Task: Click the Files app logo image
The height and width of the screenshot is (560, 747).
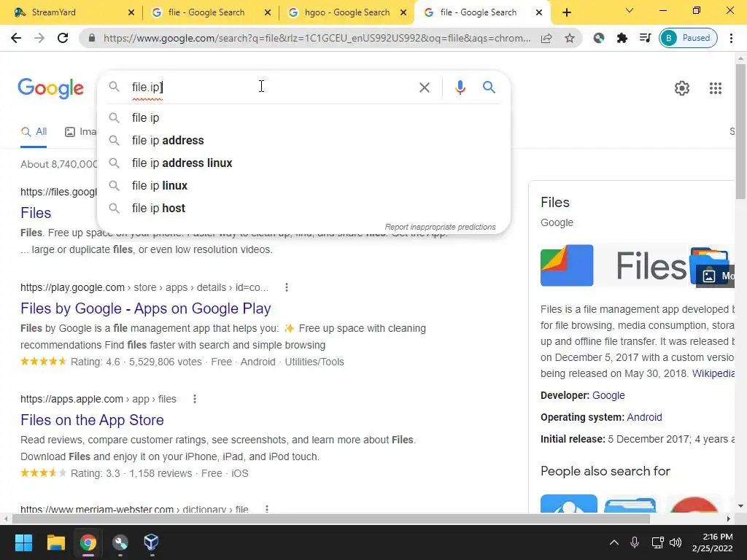Action: (x=566, y=265)
